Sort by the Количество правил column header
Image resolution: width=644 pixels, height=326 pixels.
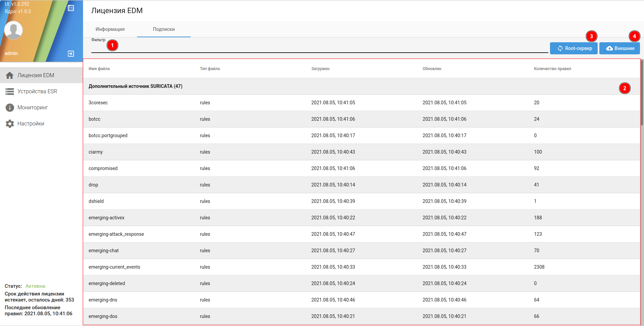(x=552, y=69)
